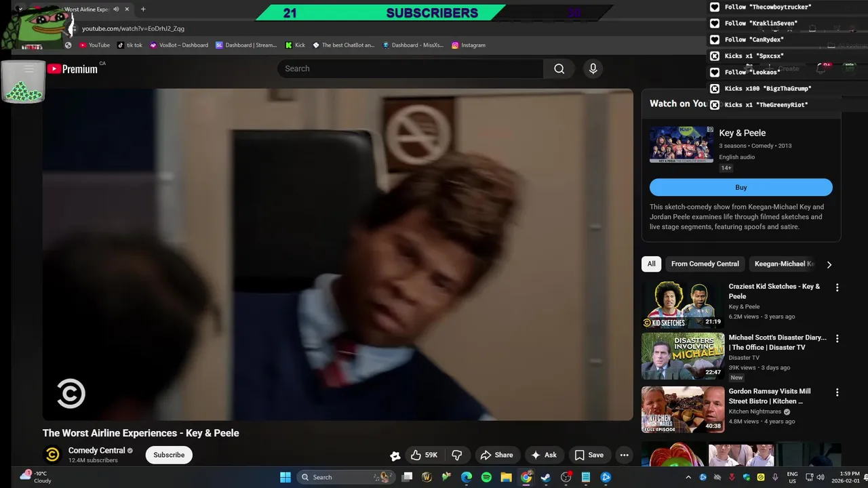
Task: Open the weather widget showing -10°C
Action: 35,477
